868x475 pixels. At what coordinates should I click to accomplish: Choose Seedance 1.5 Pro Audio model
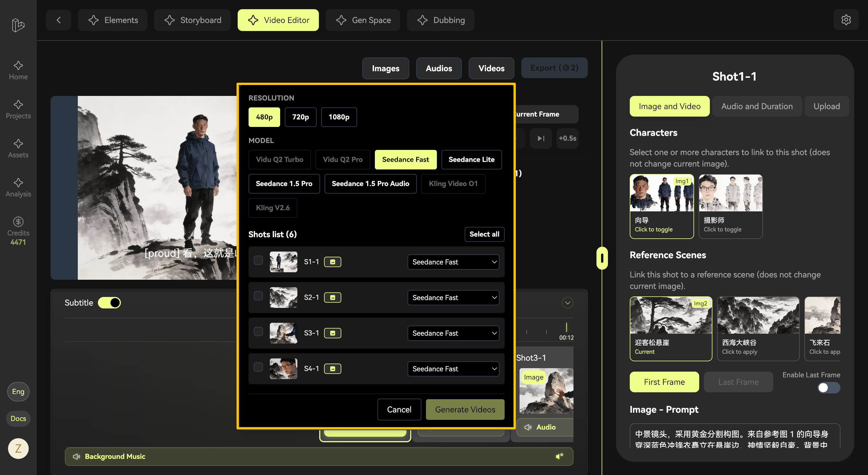(370, 184)
